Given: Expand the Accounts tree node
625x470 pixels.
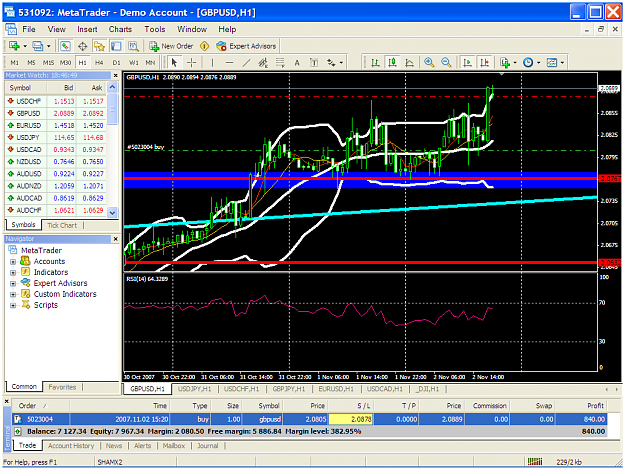Looking at the screenshot, I should click(x=13, y=262).
